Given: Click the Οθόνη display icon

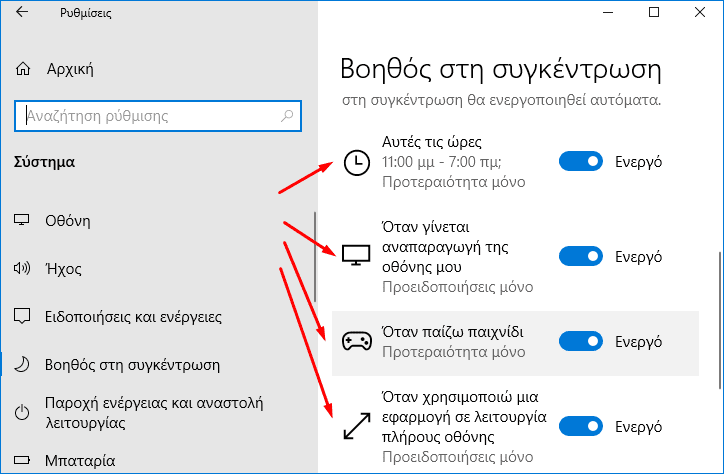Looking at the screenshot, I should point(23,219).
